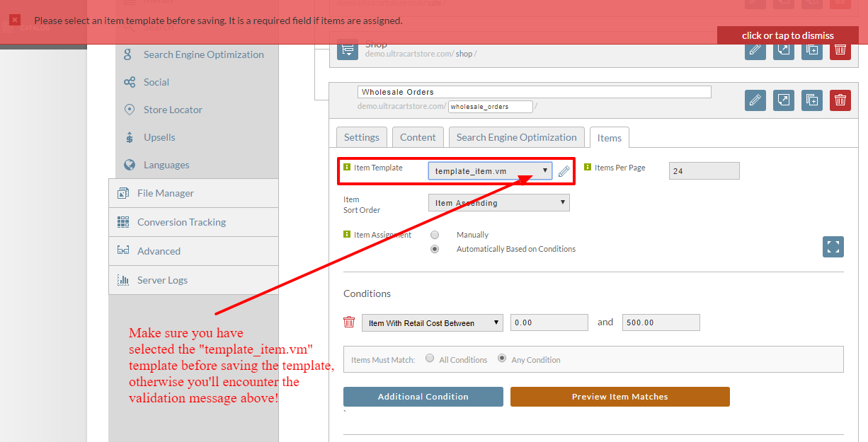Viewport: 868px width, 442px height.
Task: Remove the retail cost condition
Action: click(349, 322)
